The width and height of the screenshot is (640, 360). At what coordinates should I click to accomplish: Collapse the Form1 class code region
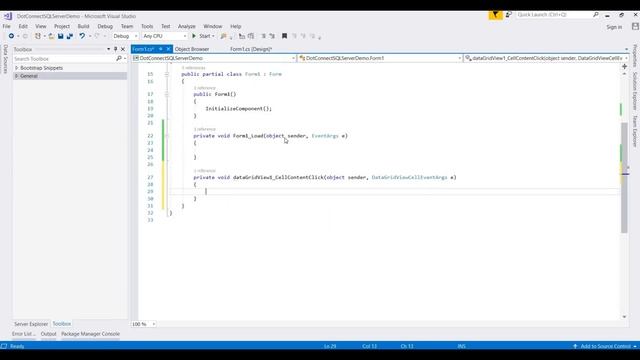click(x=167, y=74)
